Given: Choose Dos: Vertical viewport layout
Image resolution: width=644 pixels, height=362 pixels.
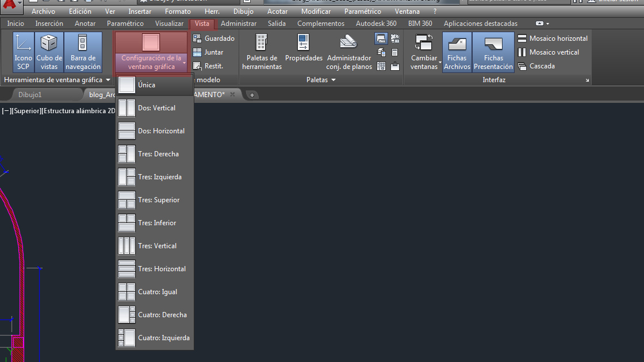Looking at the screenshot, I should pos(155,108).
